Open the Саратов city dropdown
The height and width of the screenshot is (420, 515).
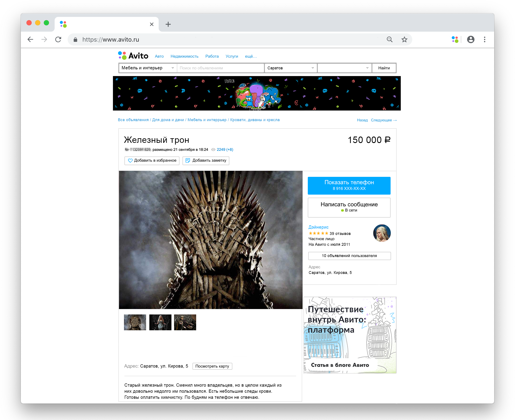[291, 68]
